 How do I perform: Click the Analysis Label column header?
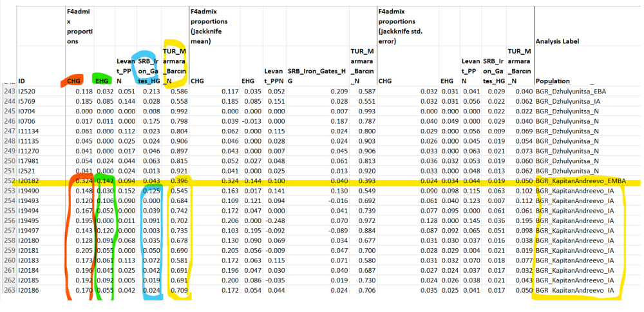click(557, 41)
